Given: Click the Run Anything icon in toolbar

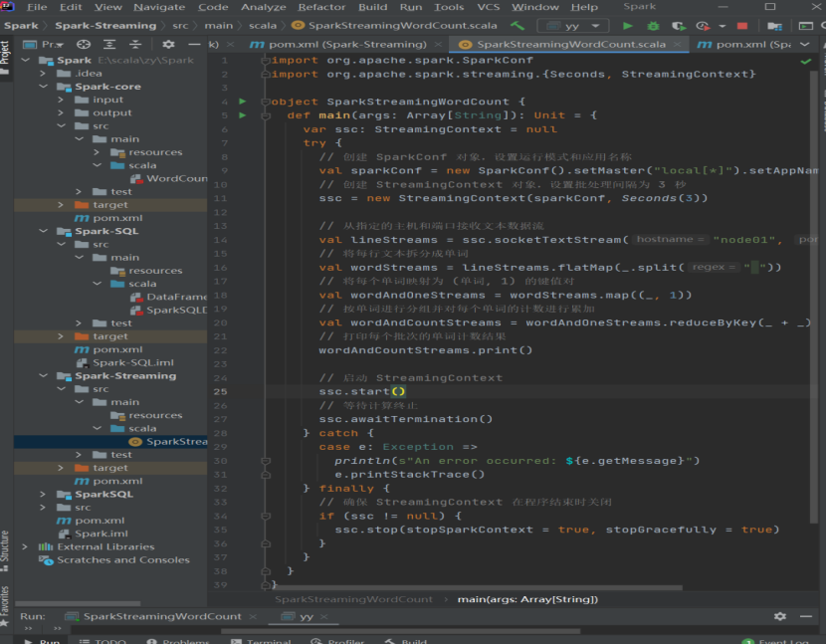Looking at the screenshot, I should point(806,26).
